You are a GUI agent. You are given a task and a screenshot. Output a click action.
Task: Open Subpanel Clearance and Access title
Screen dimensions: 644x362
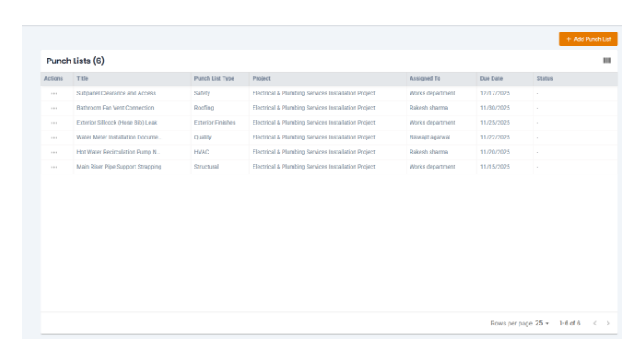[116, 94]
